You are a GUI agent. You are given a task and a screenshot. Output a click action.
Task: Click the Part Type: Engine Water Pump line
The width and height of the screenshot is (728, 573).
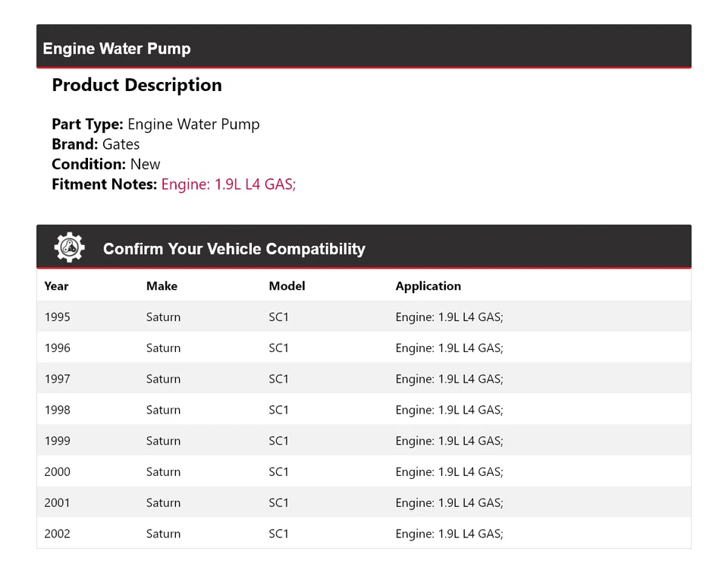click(155, 124)
